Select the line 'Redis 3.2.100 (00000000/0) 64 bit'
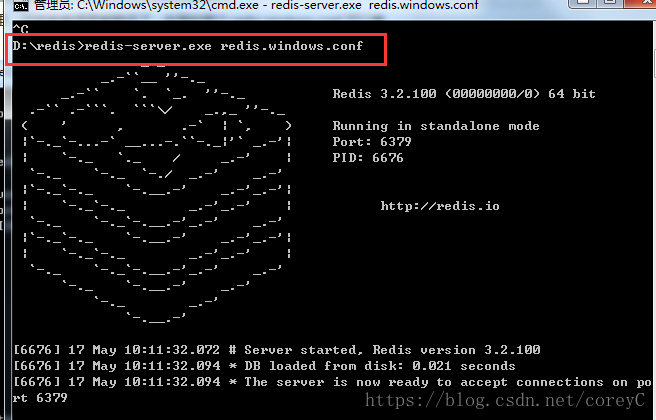Viewport: 656px width, 420px height. [x=464, y=94]
